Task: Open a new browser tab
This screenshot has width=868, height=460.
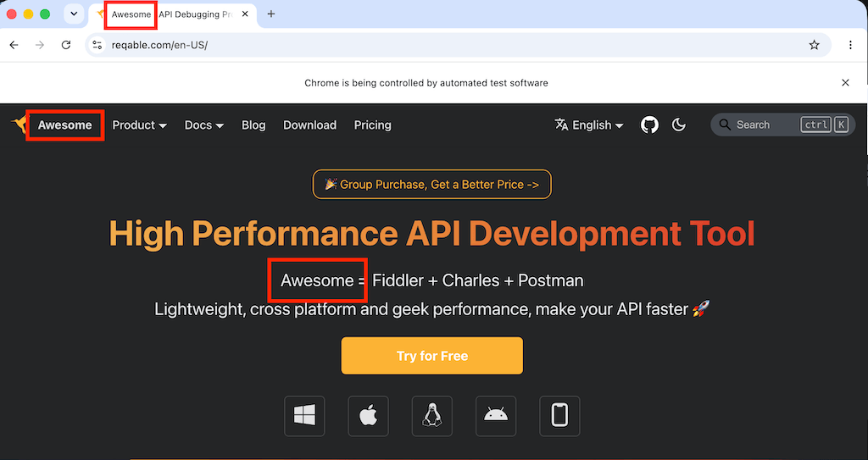Action: [270, 14]
